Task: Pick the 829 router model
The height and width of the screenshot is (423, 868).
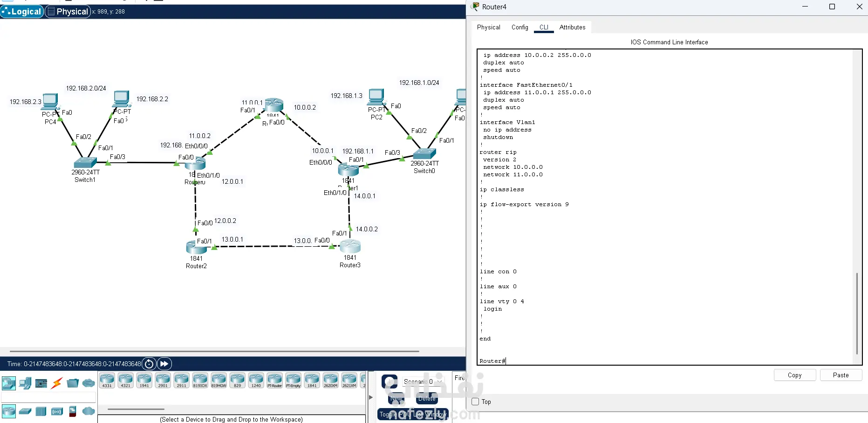Action: point(238,380)
